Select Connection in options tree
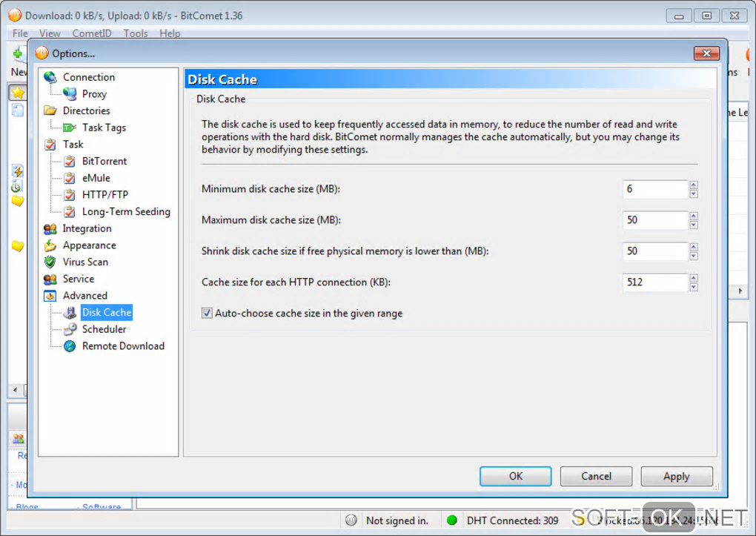This screenshot has width=756, height=536. click(89, 77)
